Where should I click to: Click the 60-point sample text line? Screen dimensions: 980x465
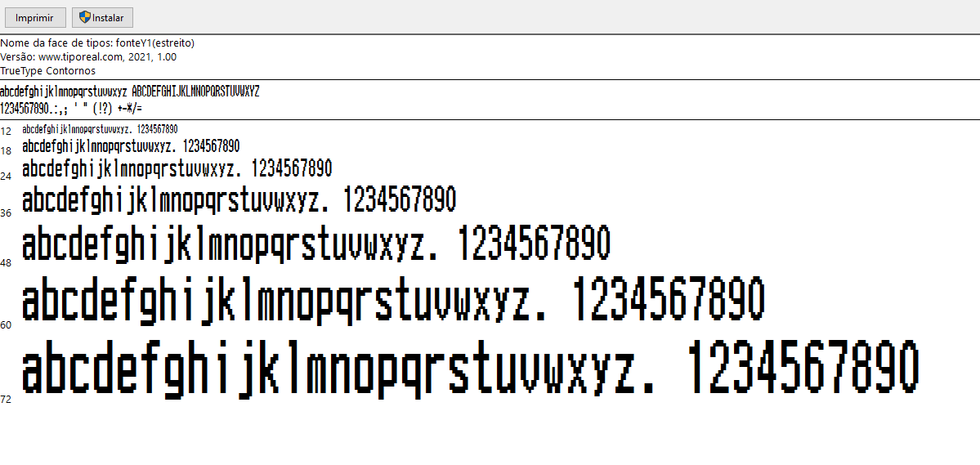394,302
